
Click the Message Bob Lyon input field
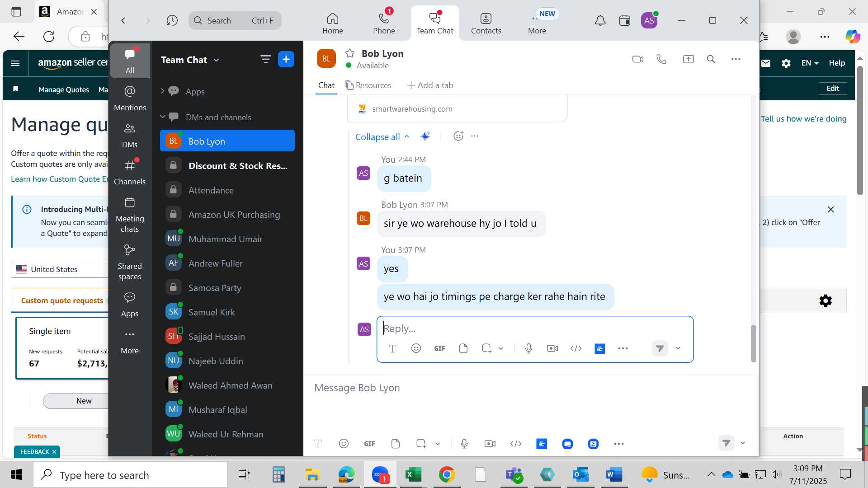(x=531, y=388)
